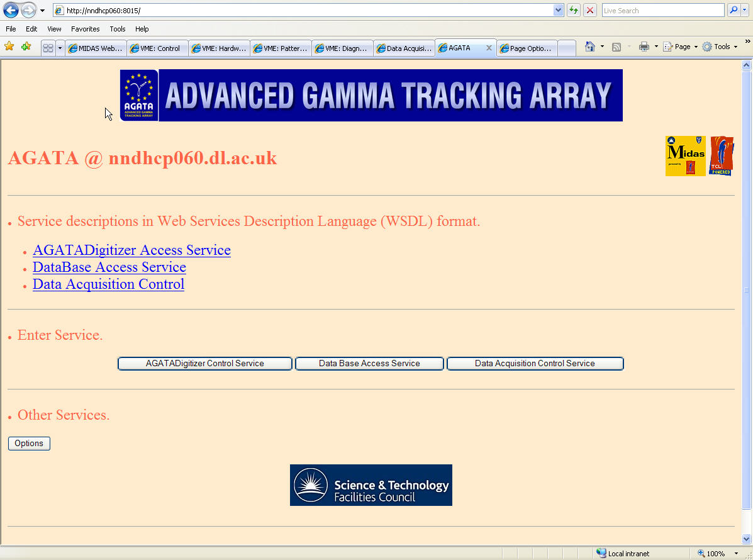The width and height of the screenshot is (753, 560).
Task: Click the browser Forward arrow button
Action: [x=28, y=10]
